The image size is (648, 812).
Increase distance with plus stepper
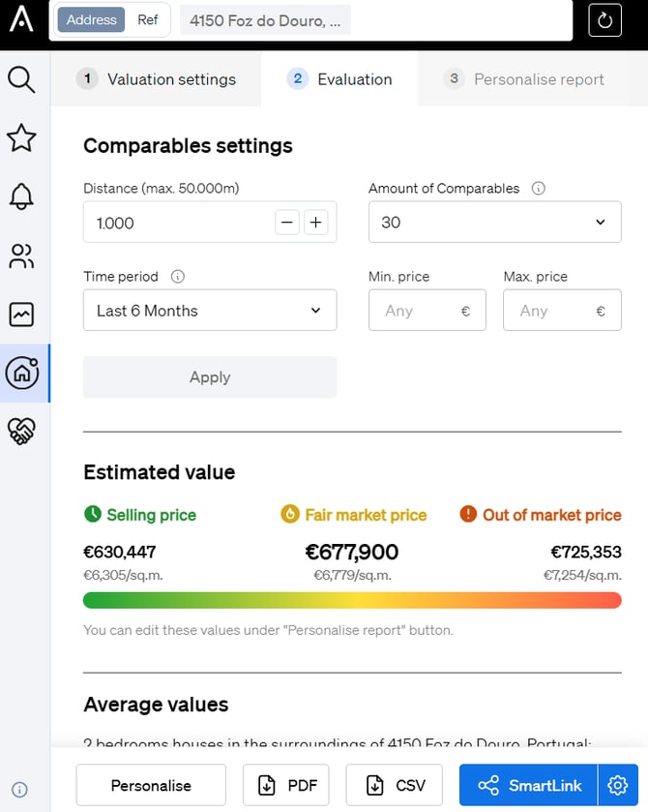click(316, 223)
